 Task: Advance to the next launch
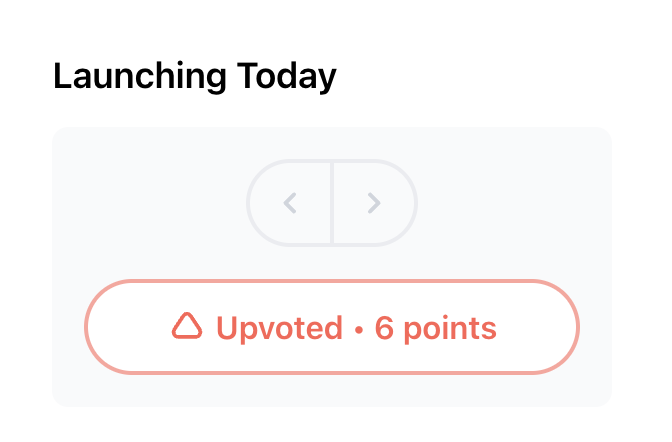click(374, 203)
